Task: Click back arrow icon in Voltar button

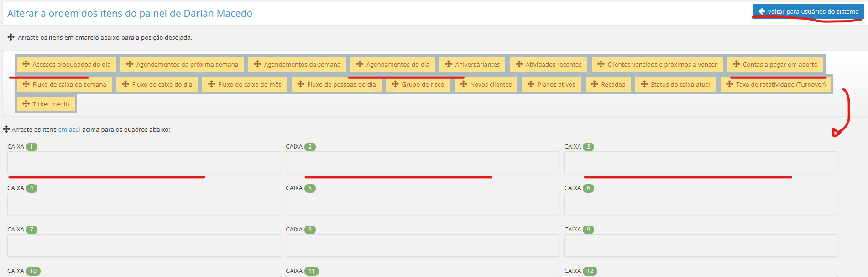Action: click(x=761, y=11)
